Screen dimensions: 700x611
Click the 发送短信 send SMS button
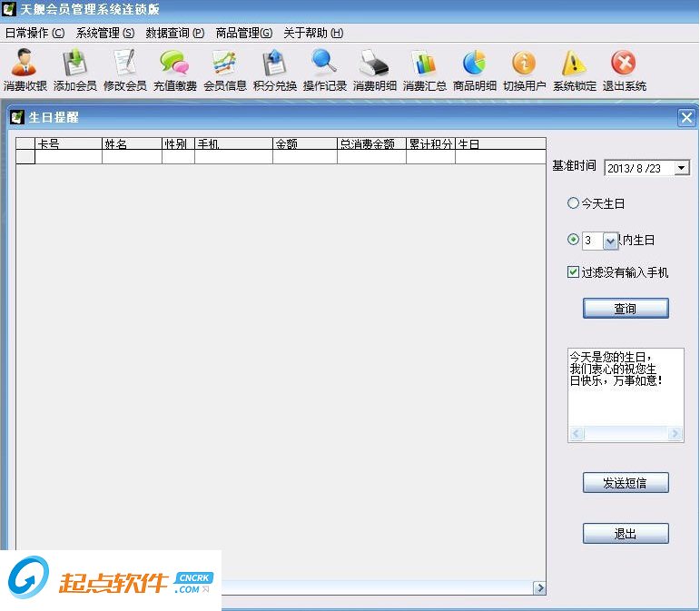point(626,483)
